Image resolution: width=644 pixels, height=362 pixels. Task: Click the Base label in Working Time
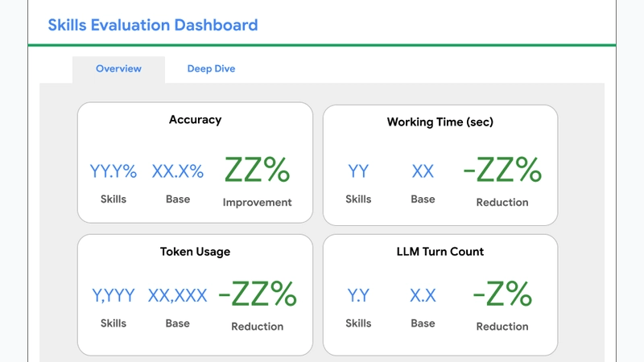click(423, 199)
